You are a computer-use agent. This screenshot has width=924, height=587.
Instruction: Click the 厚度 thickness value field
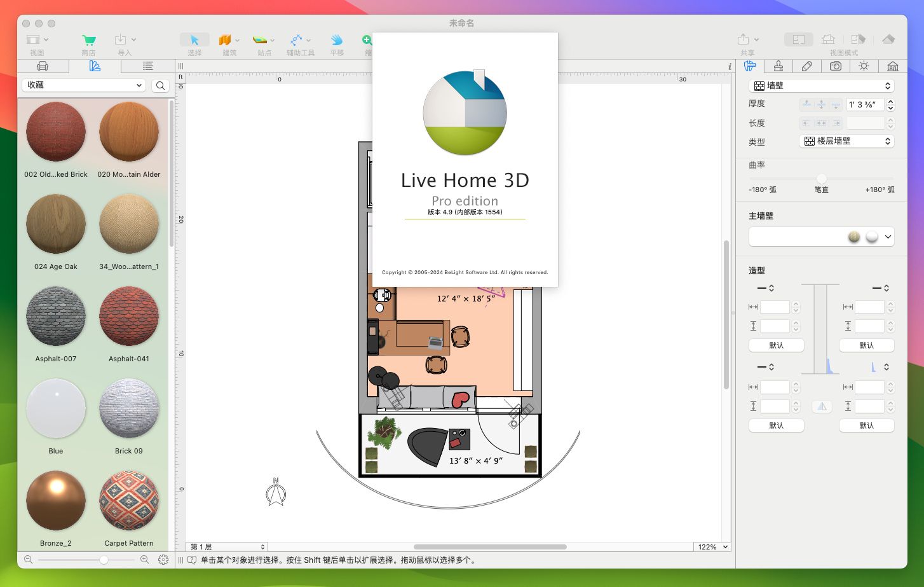[865, 104]
